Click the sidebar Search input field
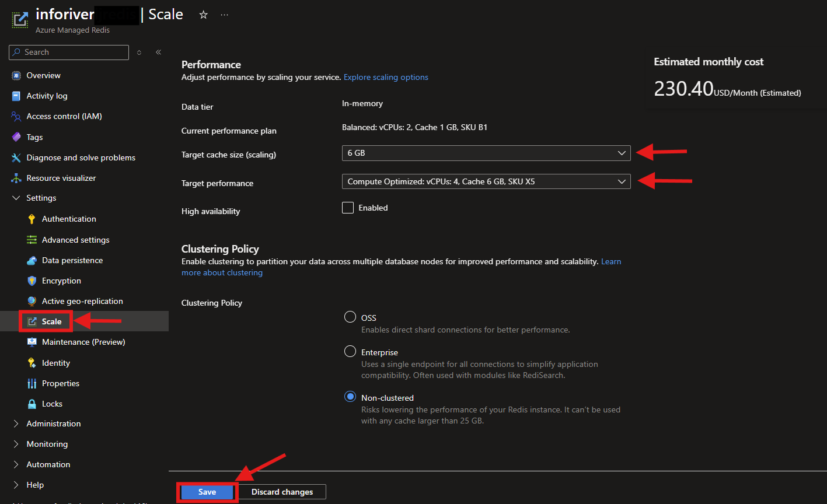 [x=73, y=52]
